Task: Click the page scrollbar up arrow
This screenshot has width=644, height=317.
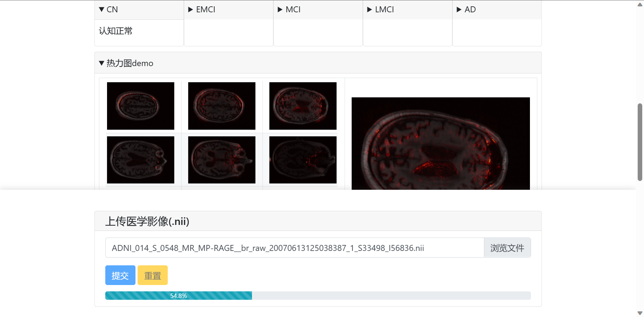Action: point(640,5)
